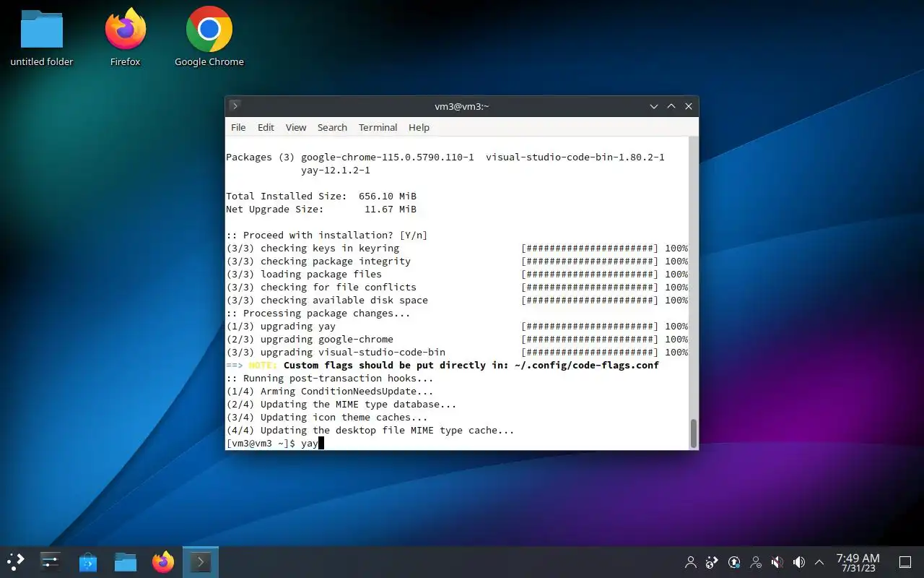The height and width of the screenshot is (578, 924).
Task: Click the 'upgrading visual-studio-code-bin' line
Action: tap(336, 352)
